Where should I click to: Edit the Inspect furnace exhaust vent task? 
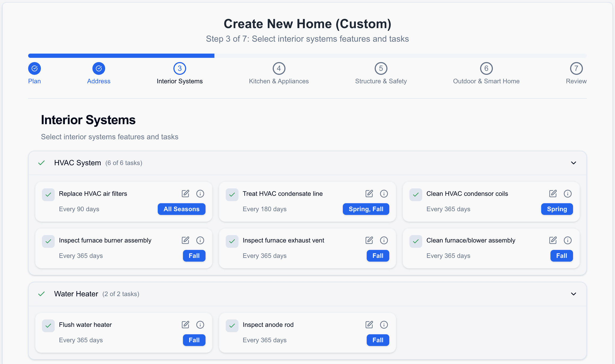coord(369,240)
